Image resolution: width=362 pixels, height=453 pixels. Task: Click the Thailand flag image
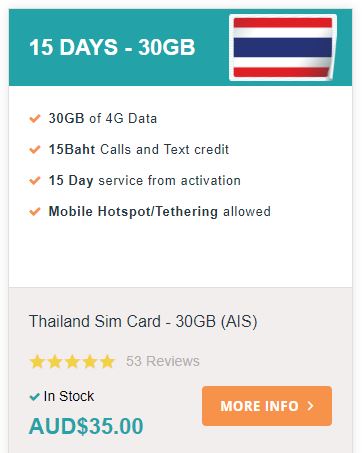pyautogui.click(x=283, y=47)
